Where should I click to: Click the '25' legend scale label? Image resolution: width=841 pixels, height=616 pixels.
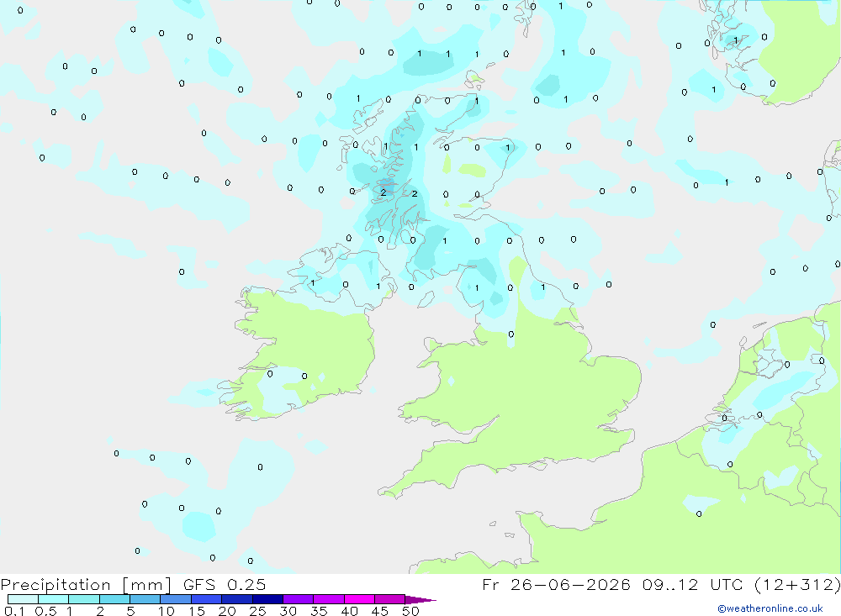pos(258,611)
